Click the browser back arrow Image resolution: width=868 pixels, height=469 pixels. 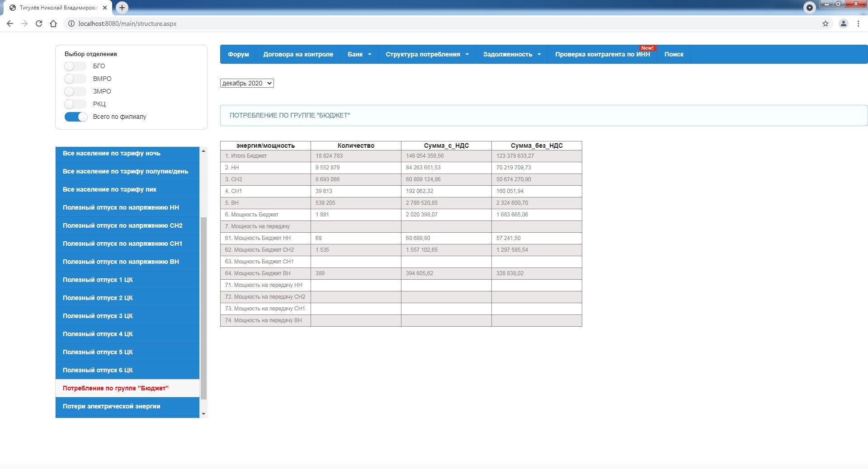point(10,23)
